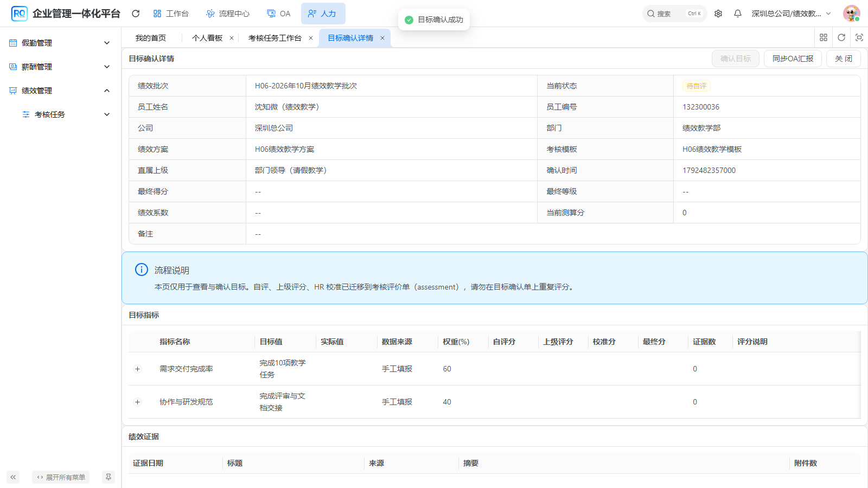868x488 pixels.
Task: Pin the sidebar menu
Action: pyautogui.click(x=108, y=477)
